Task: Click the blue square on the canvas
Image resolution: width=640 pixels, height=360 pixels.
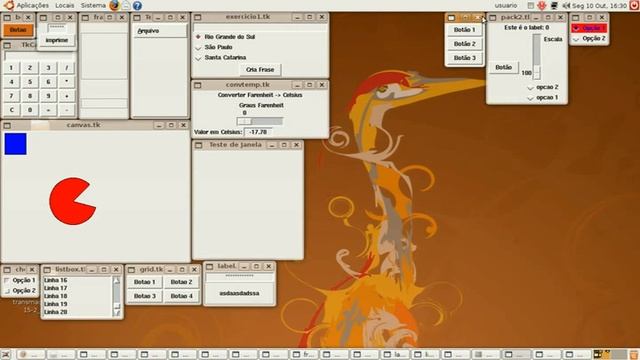Action: (16, 144)
